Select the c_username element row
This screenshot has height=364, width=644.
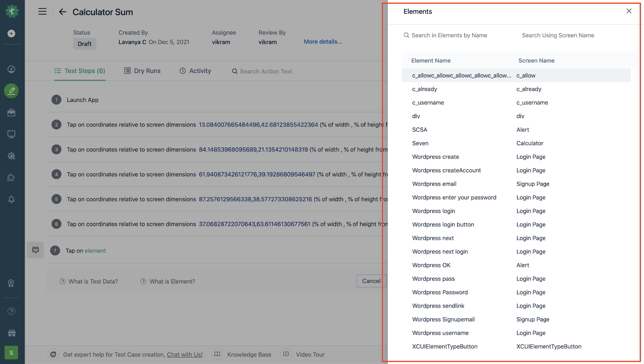point(516,103)
